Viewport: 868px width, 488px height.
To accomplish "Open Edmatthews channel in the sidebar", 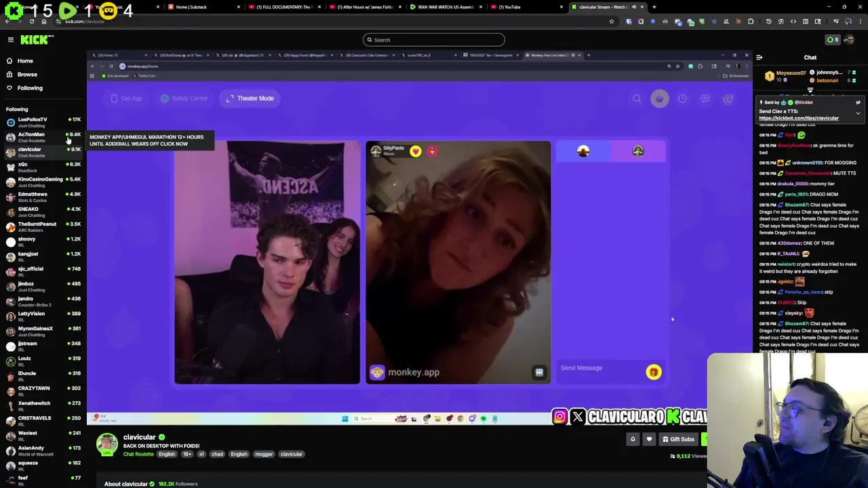I will coord(42,197).
